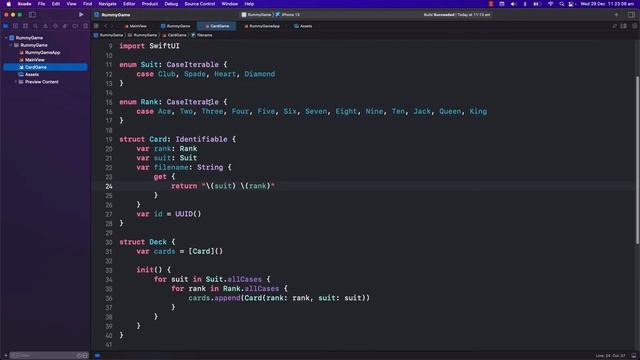Go forward in editor history
The width and height of the screenshot is (640, 360).
(112, 26)
